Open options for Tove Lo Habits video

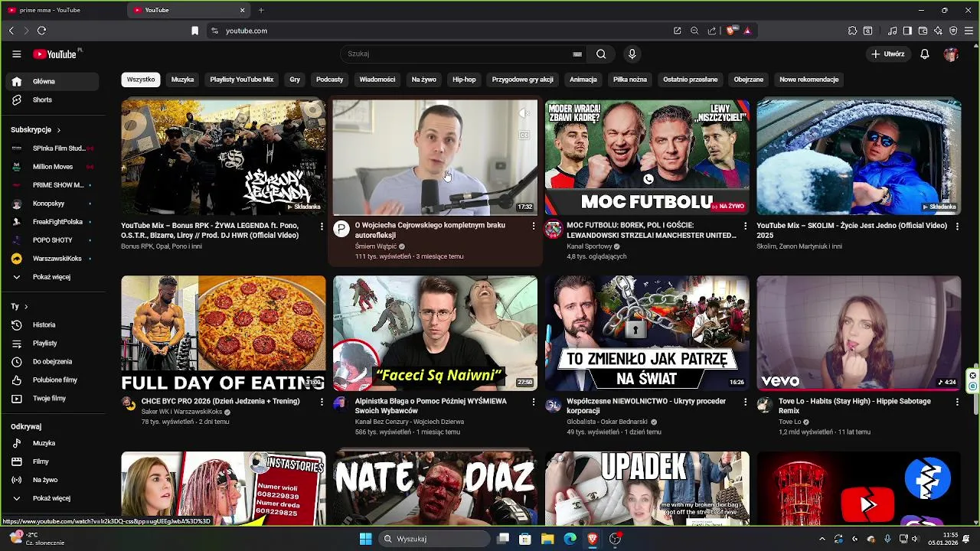pyautogui.click(x=957, y=402)
